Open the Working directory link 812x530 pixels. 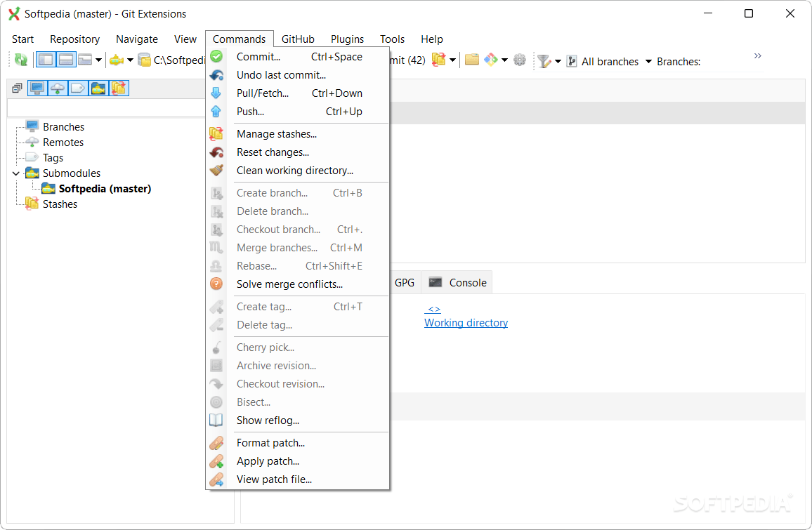pyautogui.click(x=466, y=322)
